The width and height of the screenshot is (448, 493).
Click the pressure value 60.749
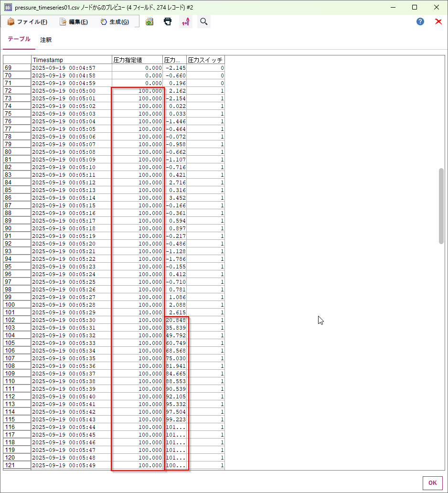(x=176, y=343)
